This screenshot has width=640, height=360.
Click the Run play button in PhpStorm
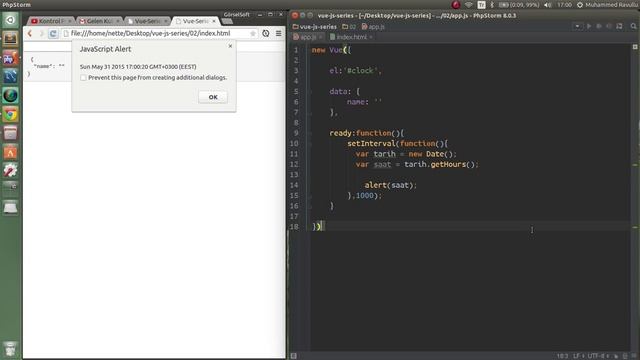[x=589, y=26]
